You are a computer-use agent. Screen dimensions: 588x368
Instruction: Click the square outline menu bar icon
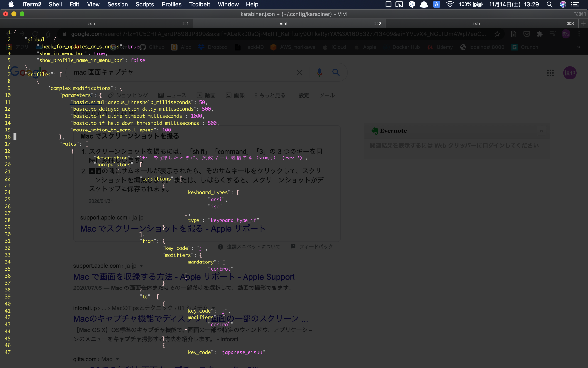(x=388, y=4)
